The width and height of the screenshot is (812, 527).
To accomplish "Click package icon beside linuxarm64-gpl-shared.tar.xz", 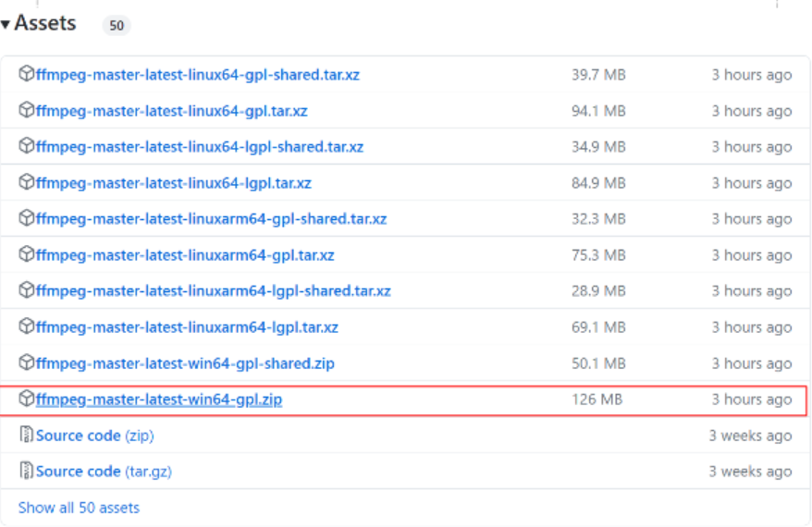I will click(26, 217).
